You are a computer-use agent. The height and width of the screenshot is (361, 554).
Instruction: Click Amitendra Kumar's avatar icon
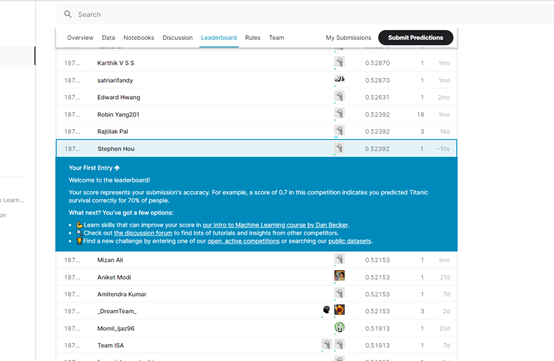[339, 293]
